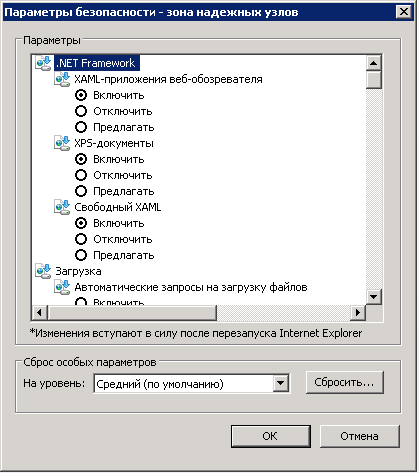Confirm settings with the OK button
The width and height of the screenshot is (419, 473).
271,436
